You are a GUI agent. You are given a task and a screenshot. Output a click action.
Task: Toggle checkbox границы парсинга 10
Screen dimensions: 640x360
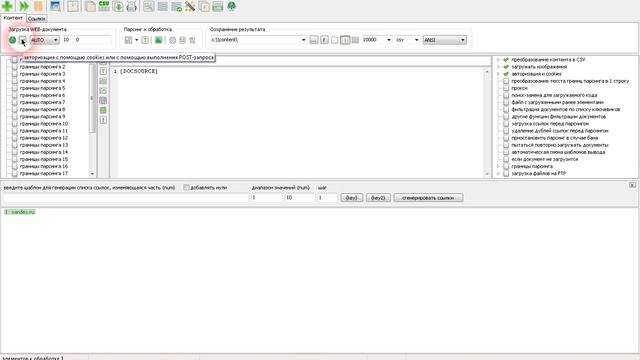click(x=15, y=124)
